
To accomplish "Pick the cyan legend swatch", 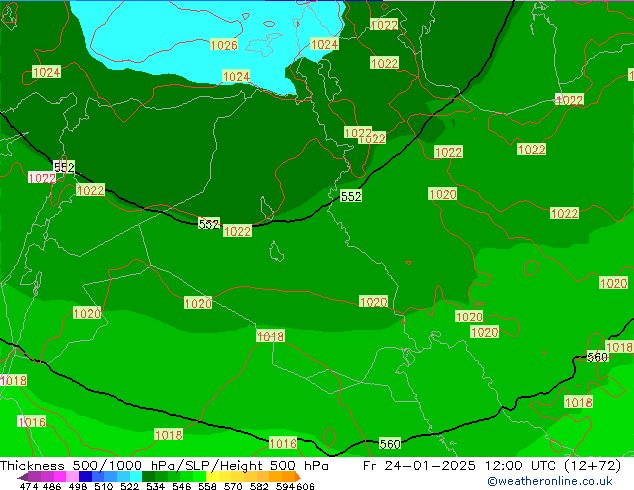I will point(136,476).
